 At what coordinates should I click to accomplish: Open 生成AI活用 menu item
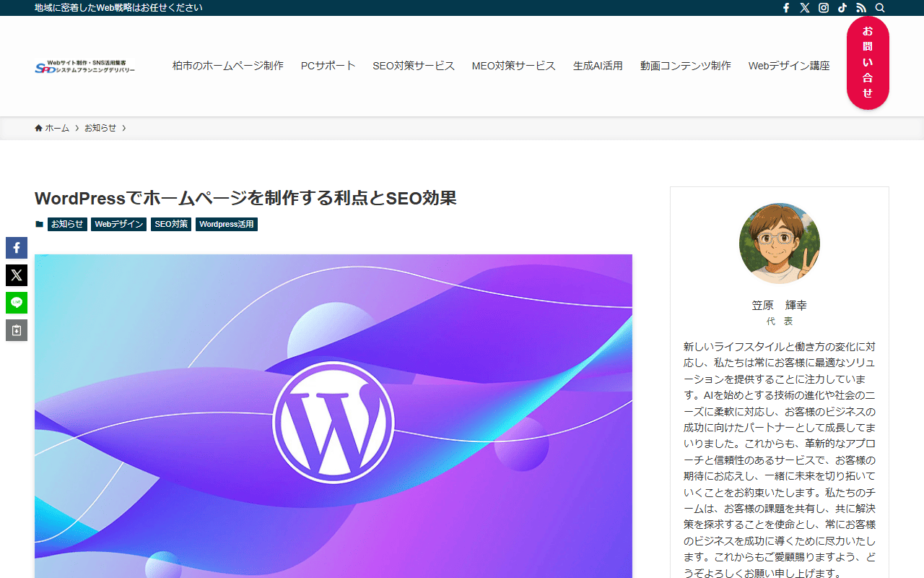598,66
